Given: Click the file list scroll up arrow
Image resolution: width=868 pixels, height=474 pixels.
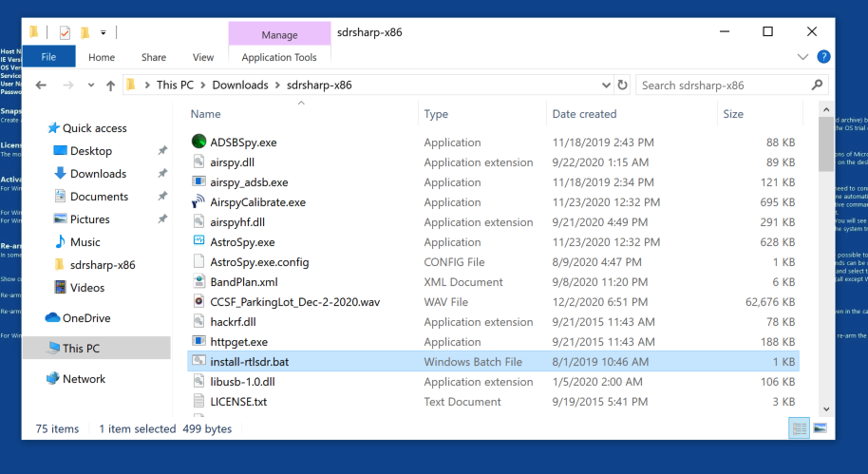Looking at the screenshot, I should point(826,109).
